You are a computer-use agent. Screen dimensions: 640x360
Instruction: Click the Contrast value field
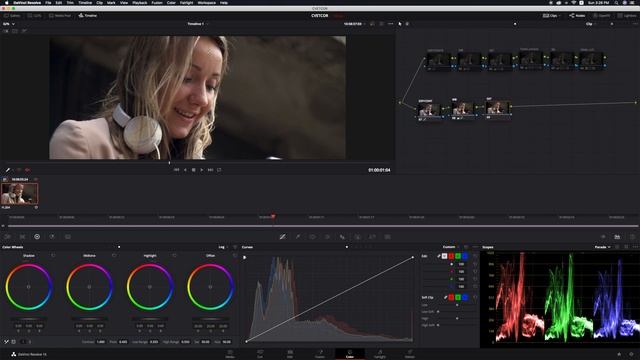(x=101, y=342)
